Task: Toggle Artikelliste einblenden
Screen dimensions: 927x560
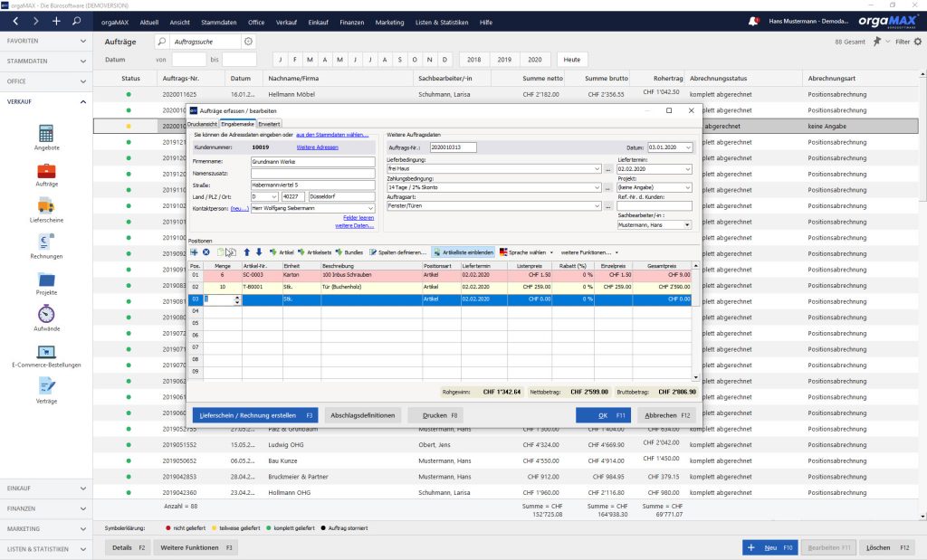Action: pos(463,252)
